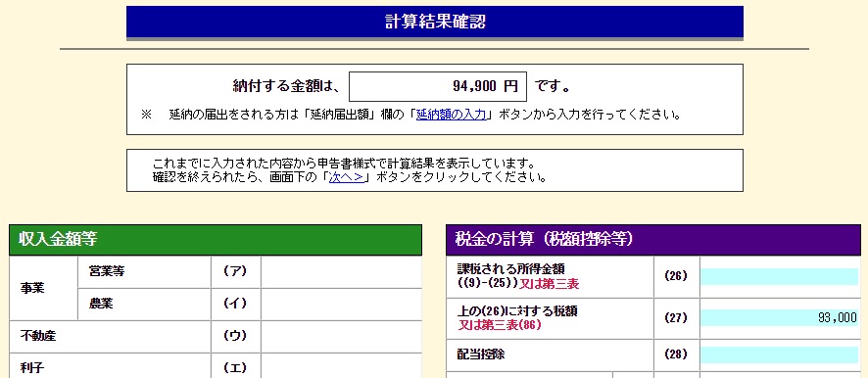Click the 営業等 label
Screen dimensions: 868x378
pos(106,271)
